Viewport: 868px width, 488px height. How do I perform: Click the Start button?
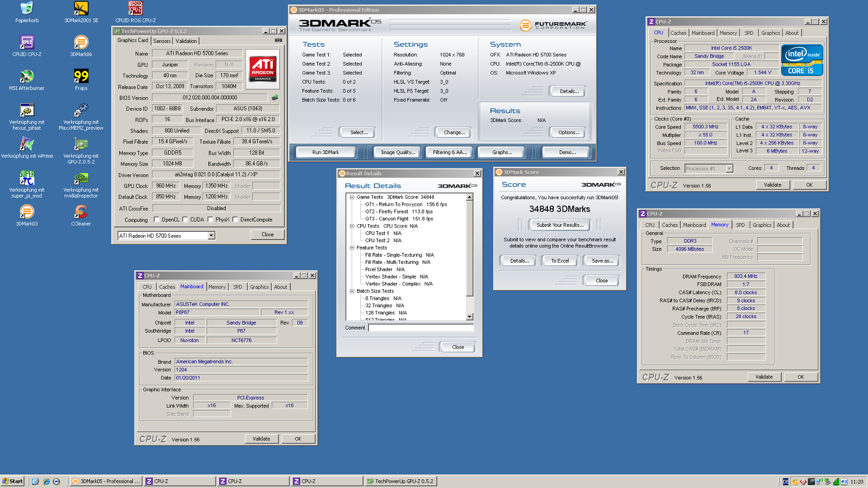[x=12, y=481]
